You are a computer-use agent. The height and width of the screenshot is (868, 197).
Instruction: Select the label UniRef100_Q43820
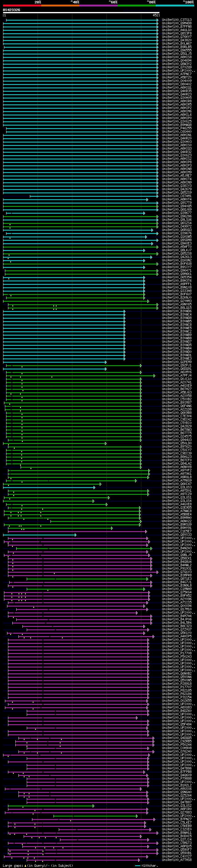click(177, 40)
